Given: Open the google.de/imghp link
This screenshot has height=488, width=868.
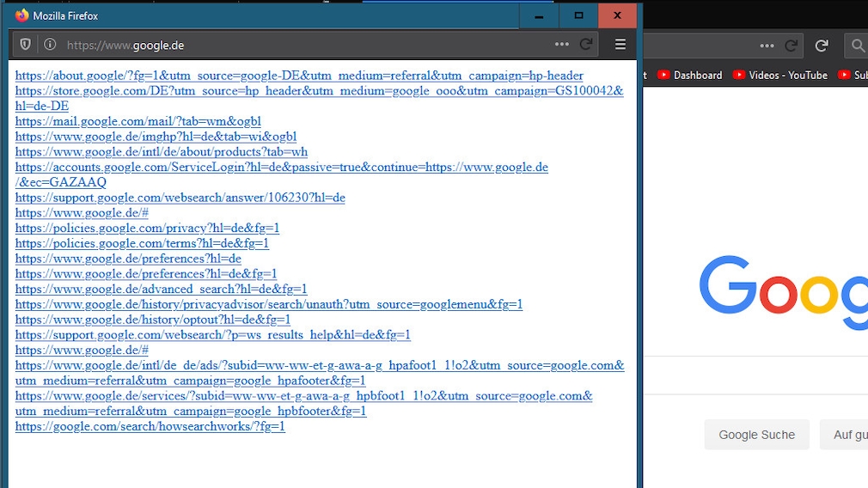Looking at the screenshot, I should (156, 137).
